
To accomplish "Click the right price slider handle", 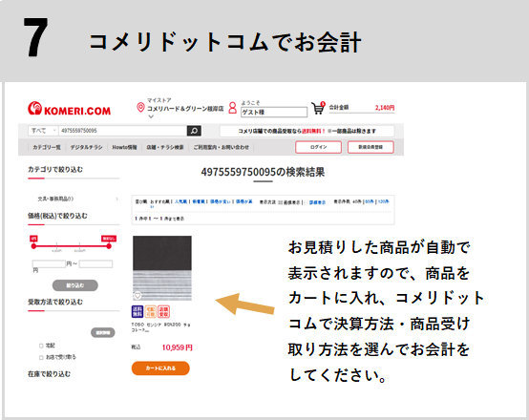I will (109, 246).
